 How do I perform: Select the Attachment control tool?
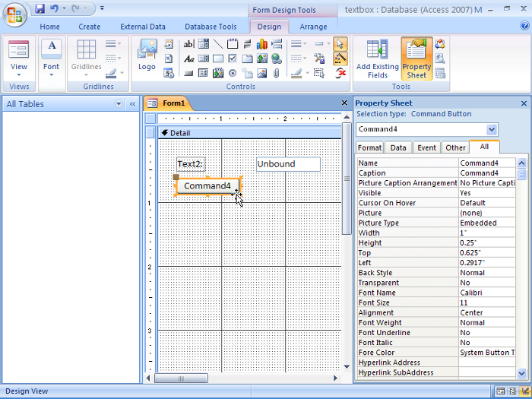tap(277, 73)
